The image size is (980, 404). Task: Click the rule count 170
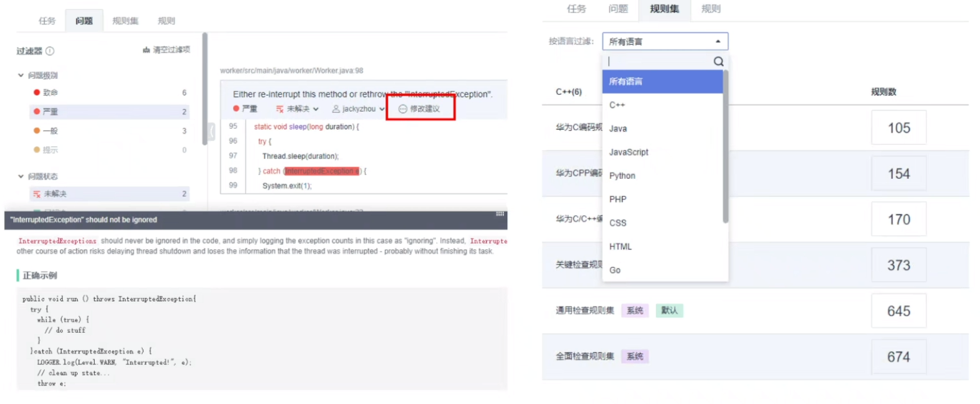tap(899, 219)
